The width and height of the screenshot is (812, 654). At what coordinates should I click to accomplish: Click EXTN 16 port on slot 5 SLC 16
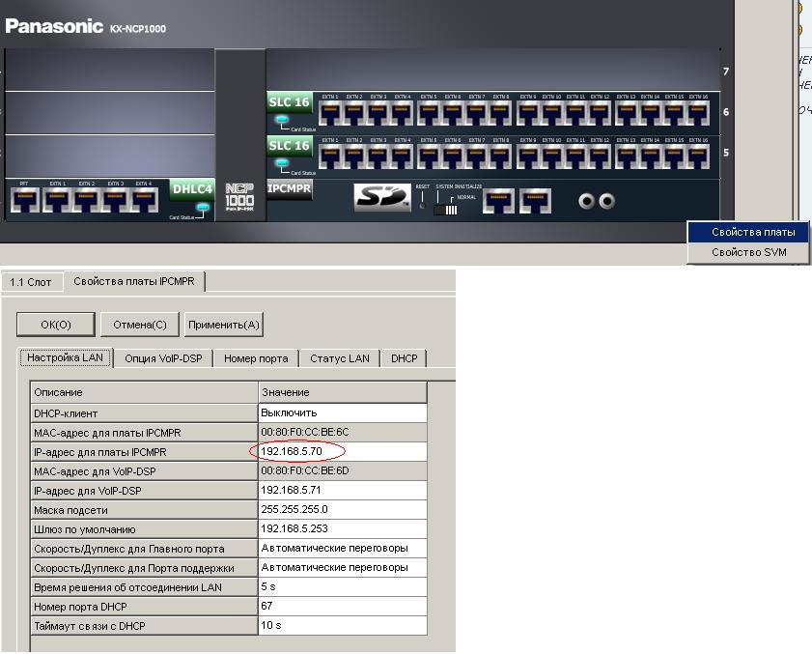pyautogui.click(x=698, y=156)
